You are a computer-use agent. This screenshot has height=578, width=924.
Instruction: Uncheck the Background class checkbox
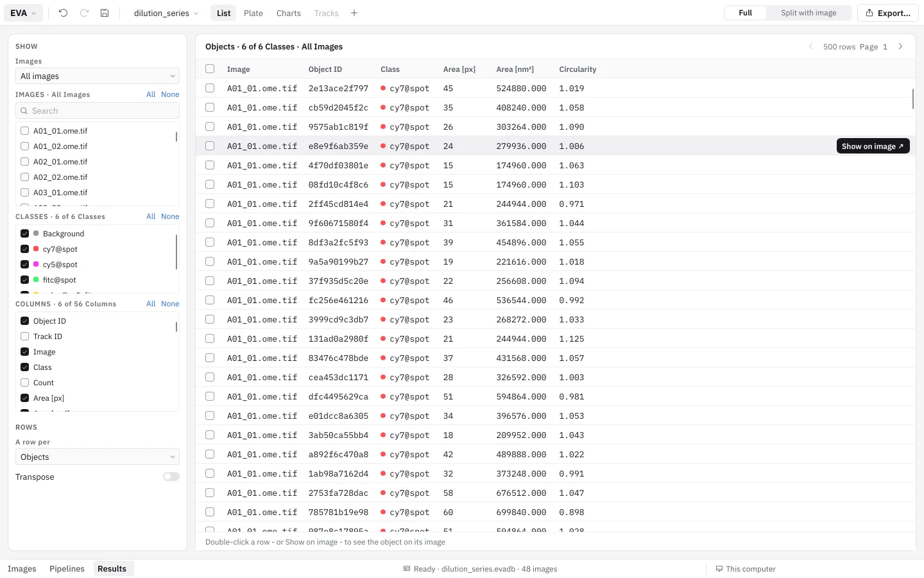[x=25, y=234]
